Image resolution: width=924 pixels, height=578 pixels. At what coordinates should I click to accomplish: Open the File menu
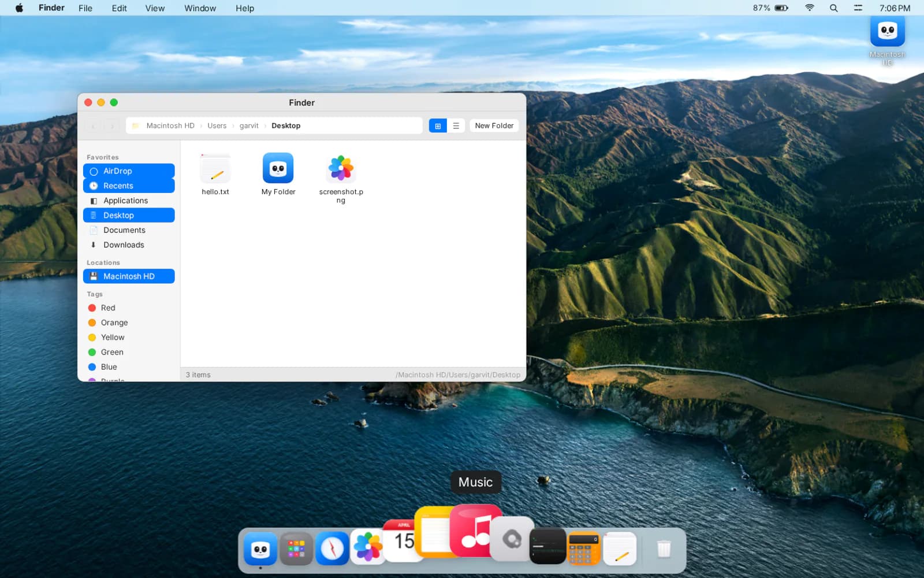85,8
